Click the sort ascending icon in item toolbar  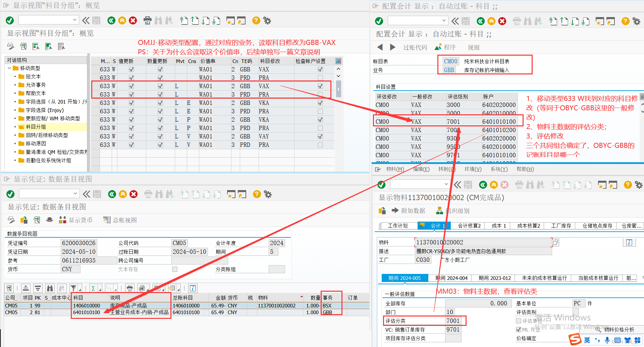25,288
